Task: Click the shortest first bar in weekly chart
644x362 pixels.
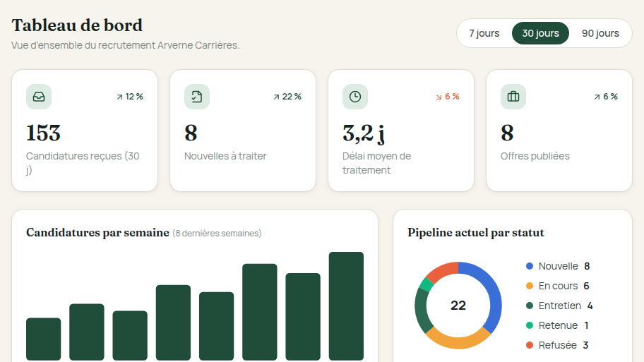Action: 44,339
